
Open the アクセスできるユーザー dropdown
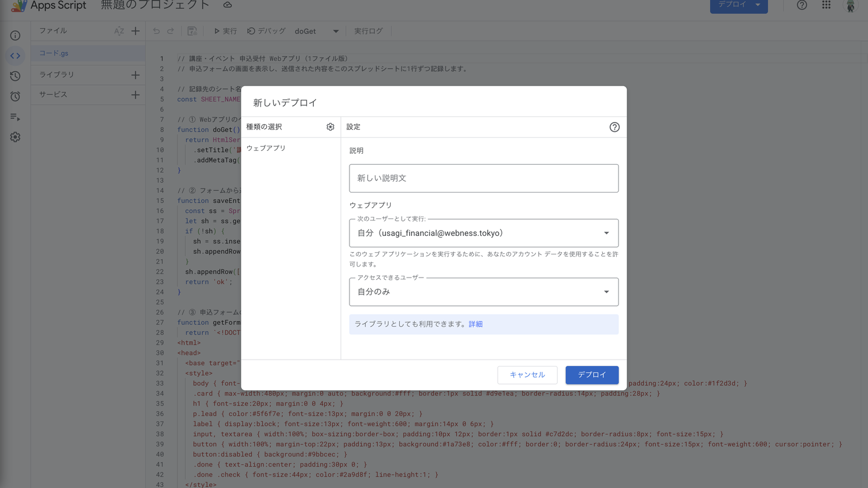tap(484, 292)
